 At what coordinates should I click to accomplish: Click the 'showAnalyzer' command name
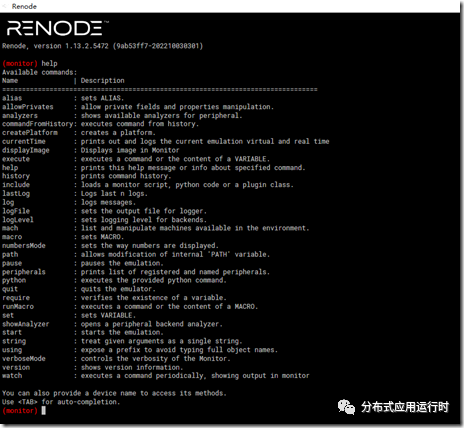coord(26,324)
